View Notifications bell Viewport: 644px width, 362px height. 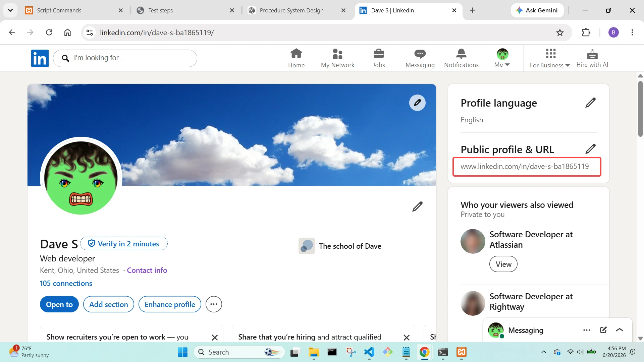(x=461, y=58)
